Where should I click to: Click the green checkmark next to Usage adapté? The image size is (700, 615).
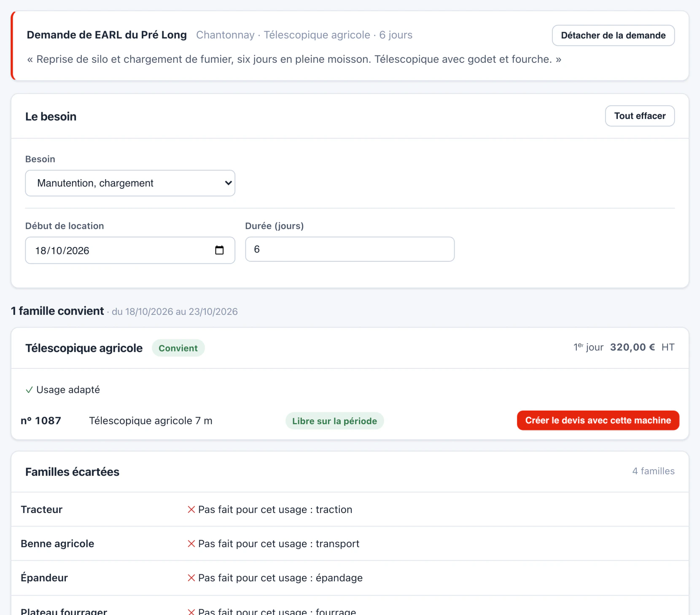[x=29, y=390]
